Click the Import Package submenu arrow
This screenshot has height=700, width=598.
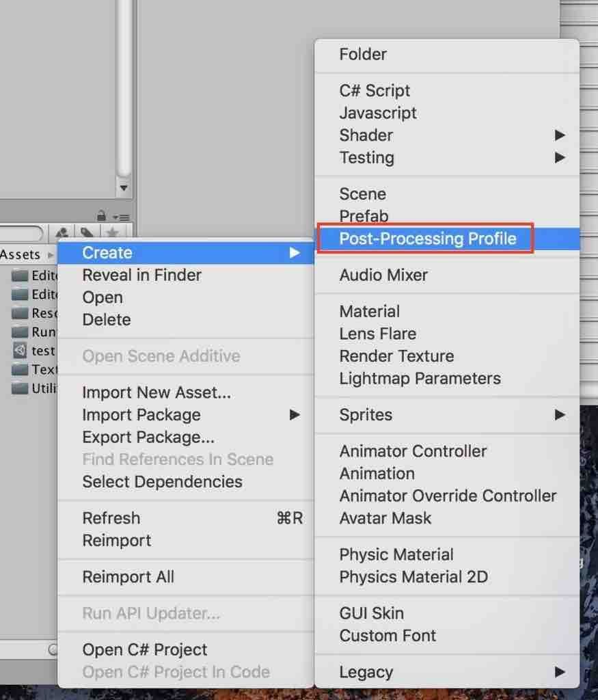coord(294,415)
